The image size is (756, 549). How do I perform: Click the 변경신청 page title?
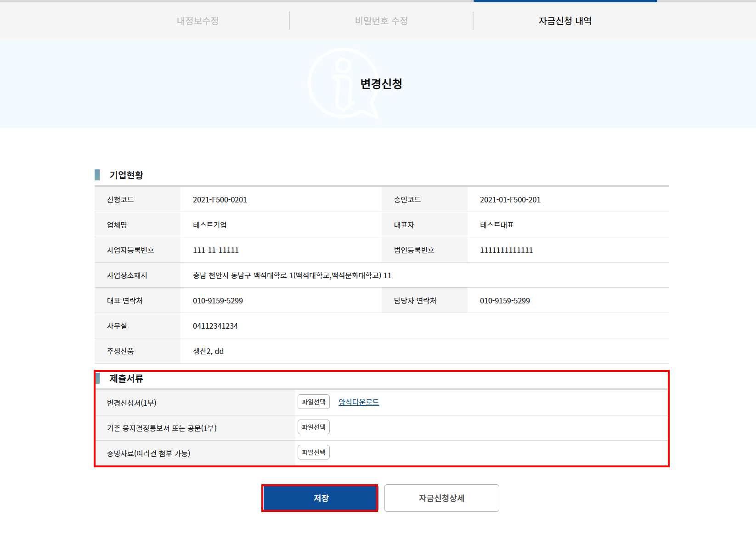tap(381, 84)
